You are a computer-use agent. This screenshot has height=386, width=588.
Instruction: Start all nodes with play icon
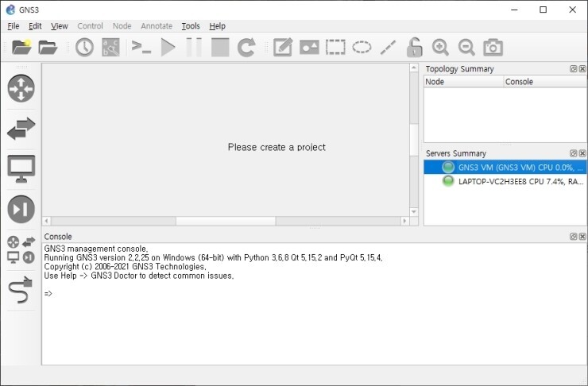click(168, 48)
